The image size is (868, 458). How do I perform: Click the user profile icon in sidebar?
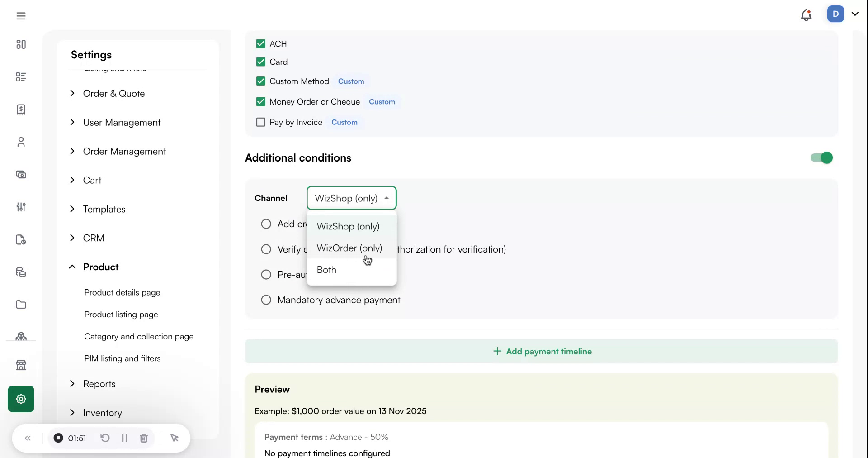(21, 142)
